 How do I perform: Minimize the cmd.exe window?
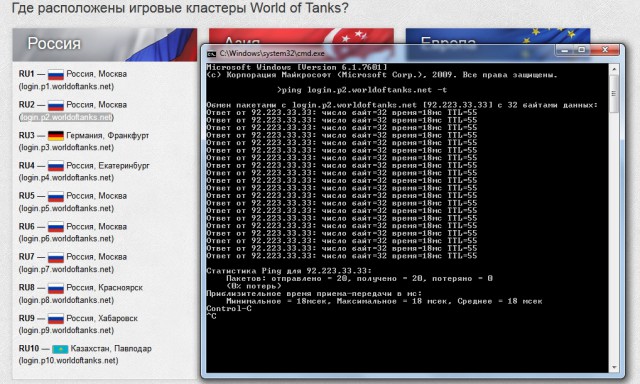click(x=564, y=50)
